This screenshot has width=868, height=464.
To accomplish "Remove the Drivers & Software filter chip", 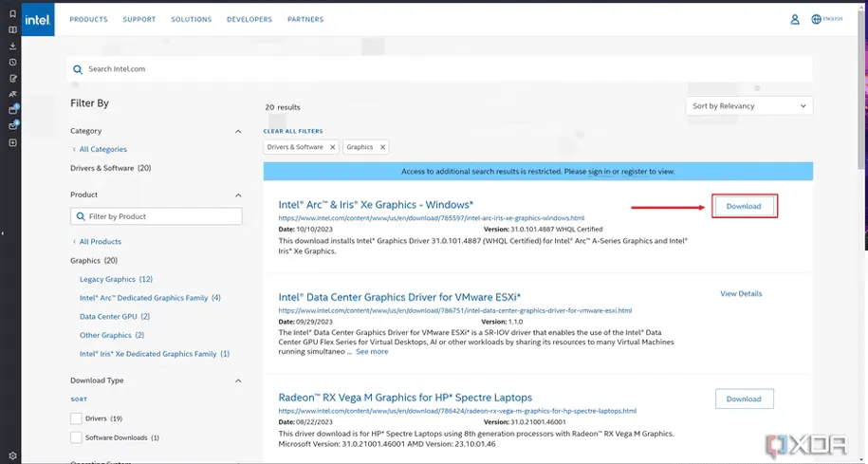I will coord(332,147).
